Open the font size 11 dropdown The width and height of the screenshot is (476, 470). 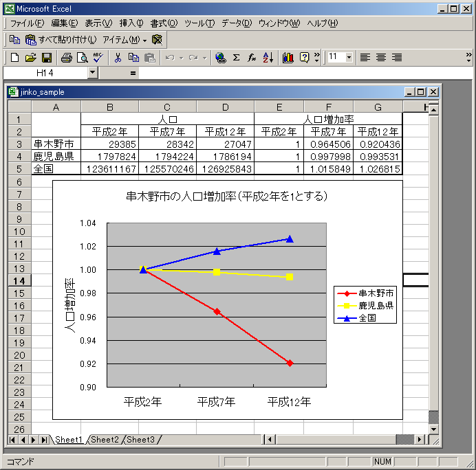tap(349, 57)
